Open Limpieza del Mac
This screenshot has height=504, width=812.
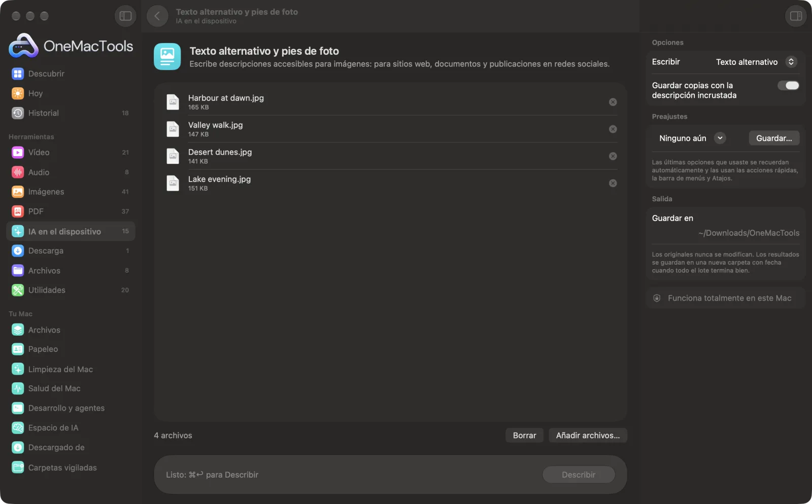(71, 369)
